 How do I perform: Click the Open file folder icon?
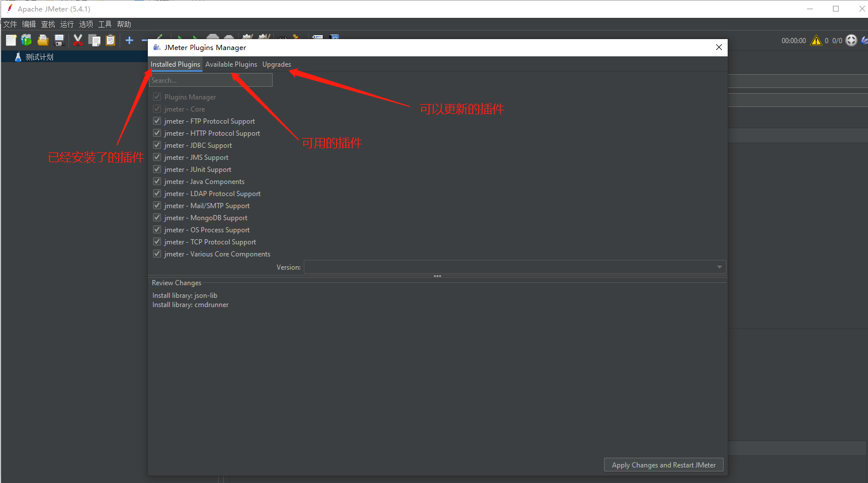[x=43, y=40]
